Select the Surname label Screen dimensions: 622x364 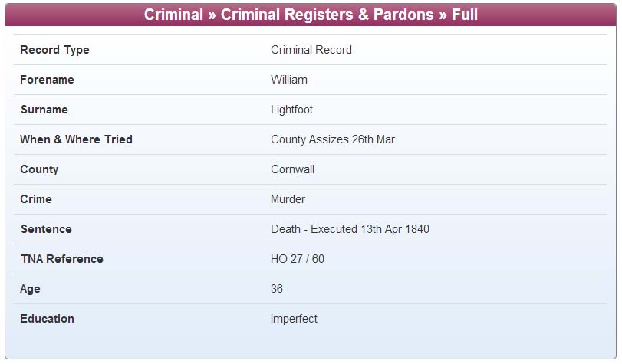click(x=44, y=110)
